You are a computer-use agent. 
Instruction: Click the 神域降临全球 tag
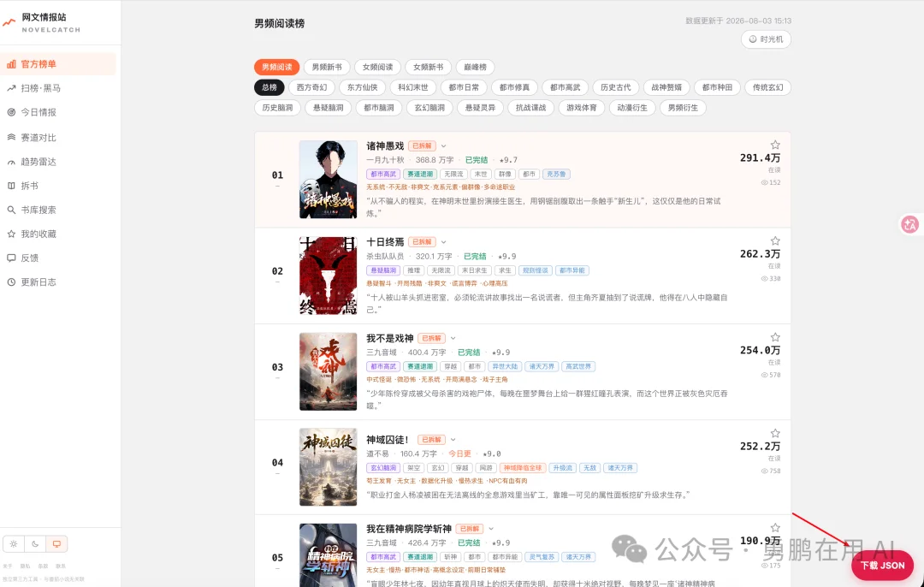[x=523, y=468]
